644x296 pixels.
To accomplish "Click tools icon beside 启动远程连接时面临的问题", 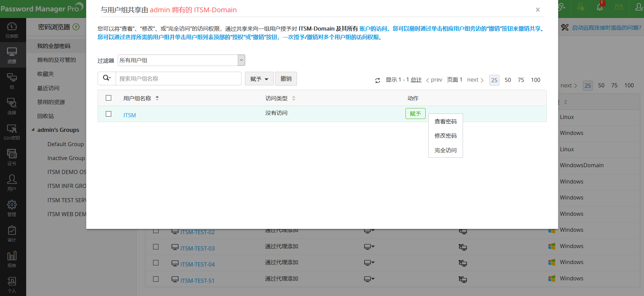I will [x=565, y=28].
